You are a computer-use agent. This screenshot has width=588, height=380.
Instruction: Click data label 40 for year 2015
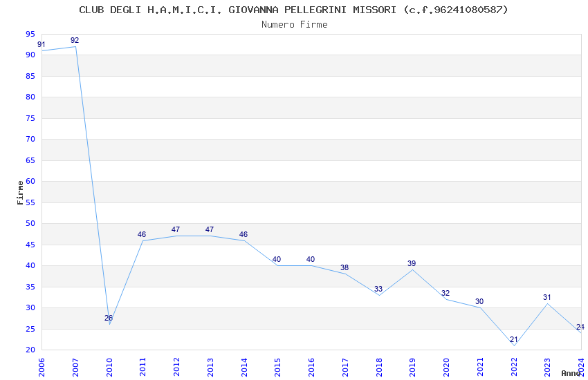277,259
